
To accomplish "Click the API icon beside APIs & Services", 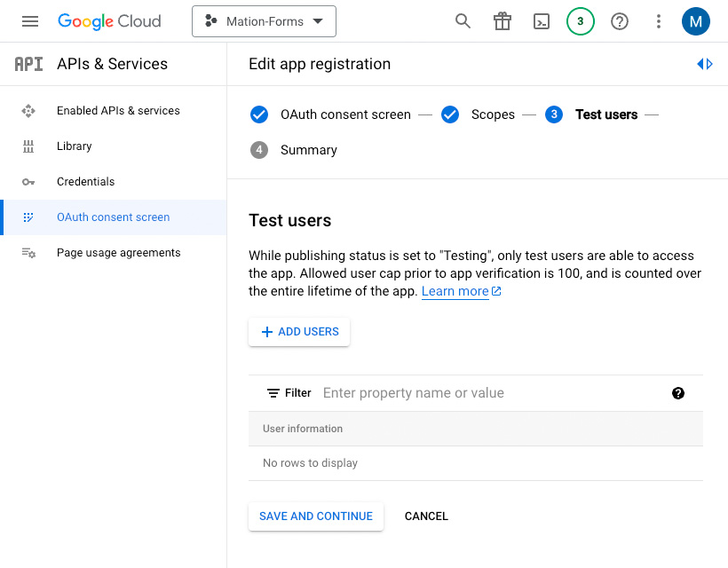I will coord(28,64).
